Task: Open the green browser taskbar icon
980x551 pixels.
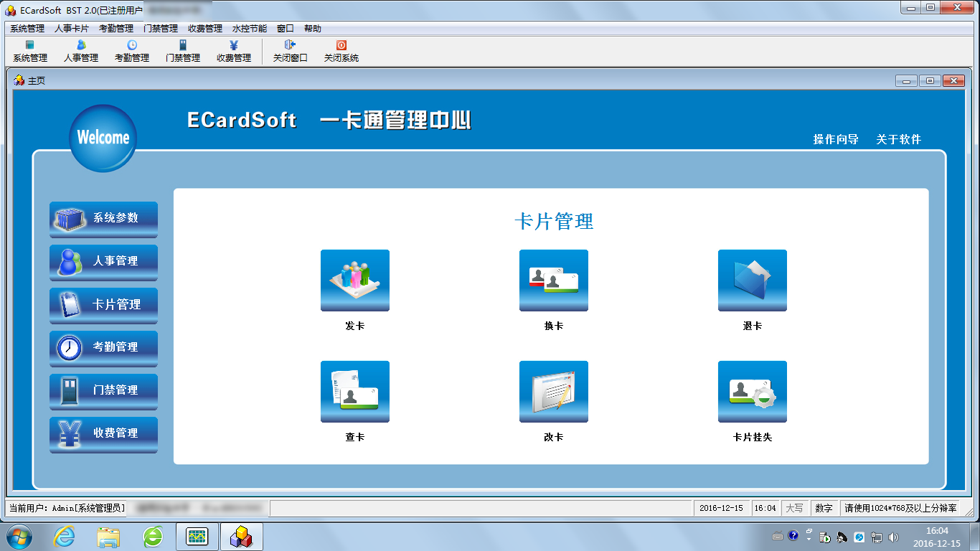Action: pyautogui.click(x=153, y=536)
